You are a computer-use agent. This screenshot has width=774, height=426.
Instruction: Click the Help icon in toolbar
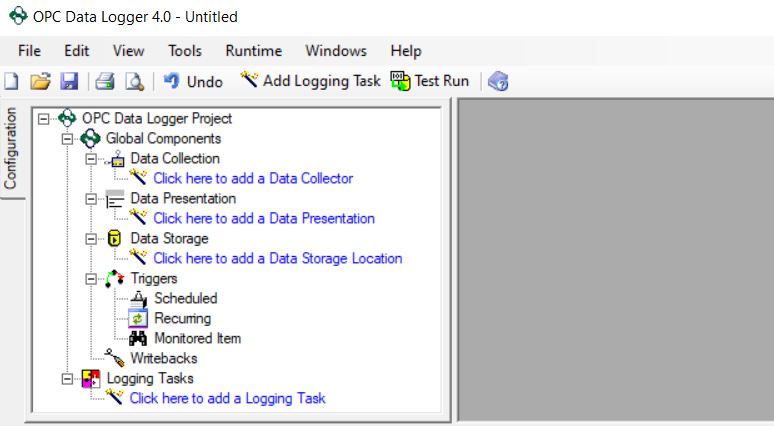(499, 81)
